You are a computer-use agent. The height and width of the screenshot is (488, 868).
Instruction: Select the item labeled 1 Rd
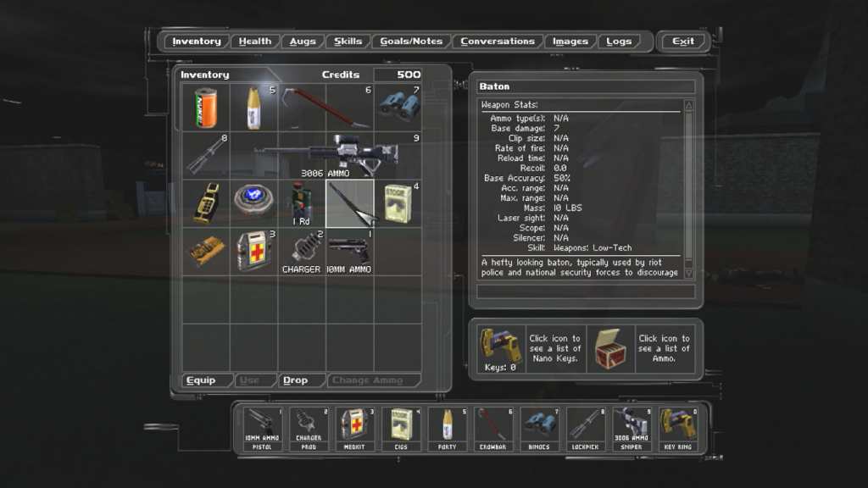(x=301, y=203)
